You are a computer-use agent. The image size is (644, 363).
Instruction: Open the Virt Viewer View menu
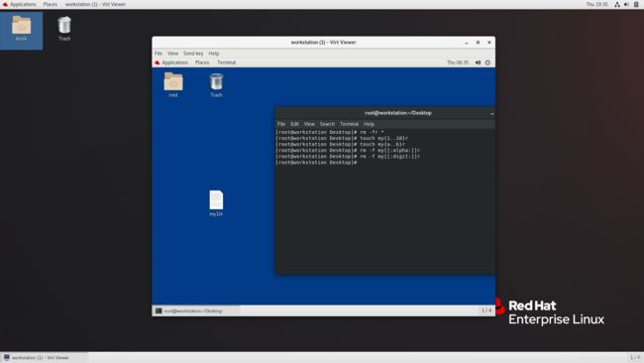pos(172,54)
